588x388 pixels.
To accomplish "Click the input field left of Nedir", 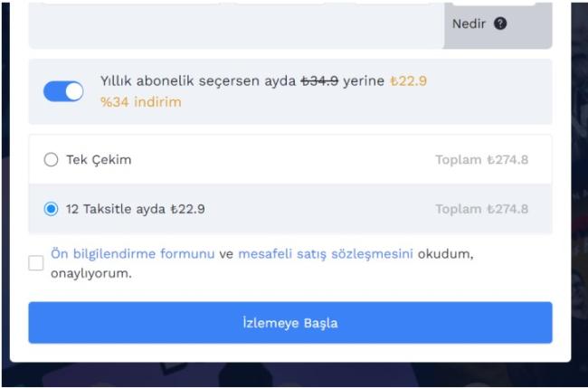I will [x=235, y=24].
